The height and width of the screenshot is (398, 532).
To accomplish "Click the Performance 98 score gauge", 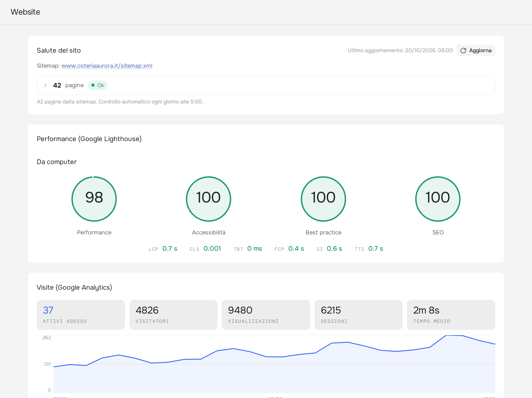I will [x=94, y=199].
